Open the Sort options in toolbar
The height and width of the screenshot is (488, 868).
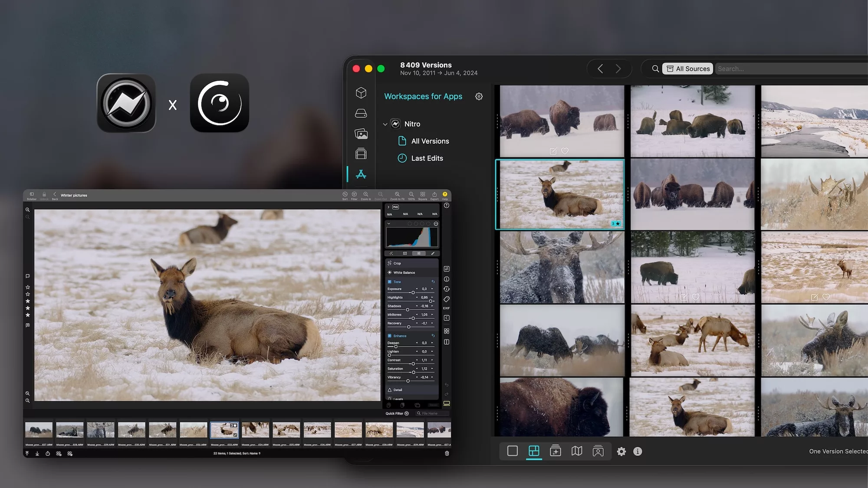click(345, 195)
